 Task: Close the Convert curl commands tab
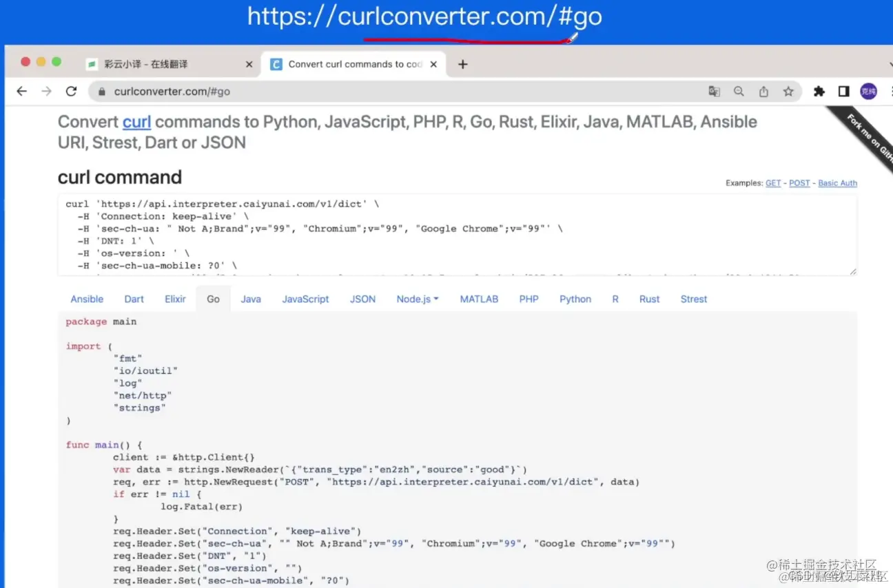[x=433, y=64]
